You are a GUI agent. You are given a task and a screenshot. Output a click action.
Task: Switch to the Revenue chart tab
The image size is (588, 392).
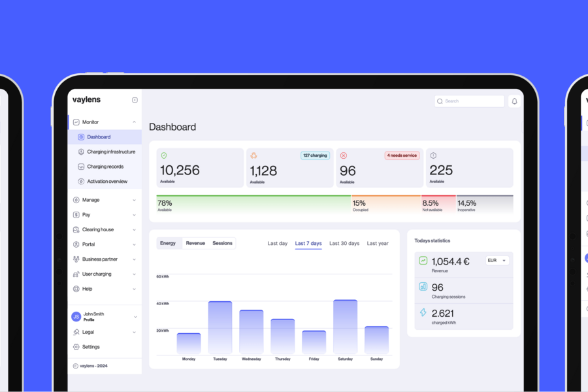[x=195, y=244]
